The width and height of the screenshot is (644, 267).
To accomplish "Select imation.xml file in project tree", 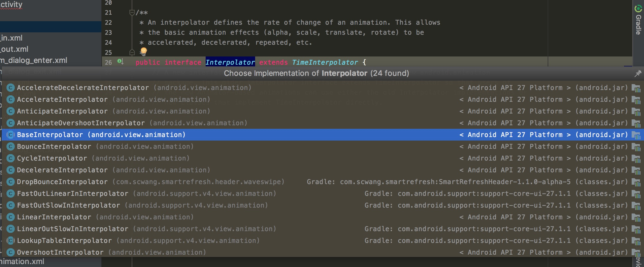I will (22, 261).
